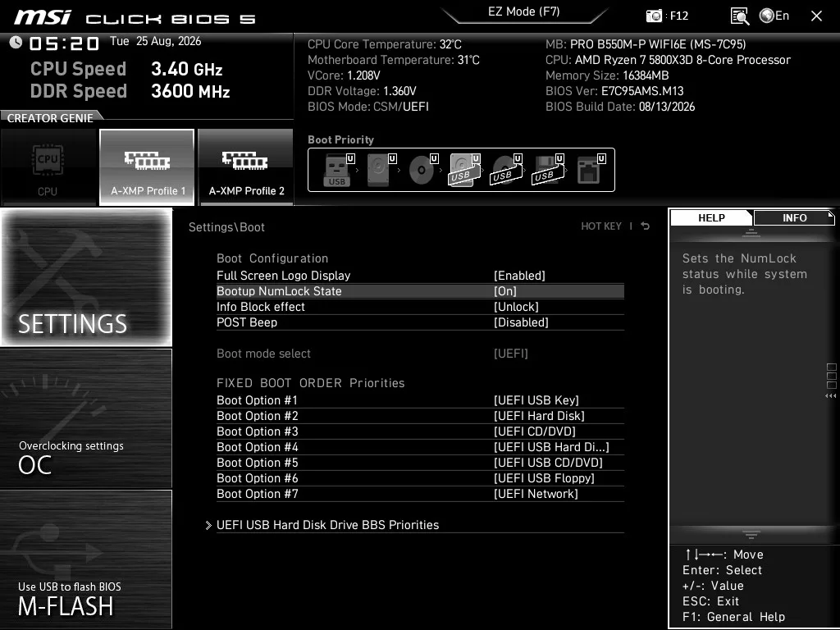The image size is (840, 630).
Task: Open Boot Option #1 [UEFI USB Key] selector
Action: pos(536,400)
